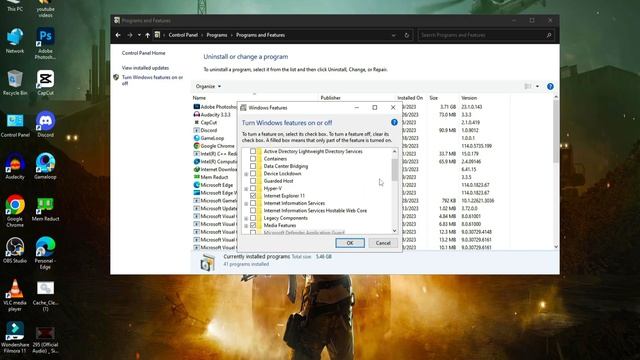
Task: Launch Google Chrome from the desktop
Action: click(x=15, y=211)
